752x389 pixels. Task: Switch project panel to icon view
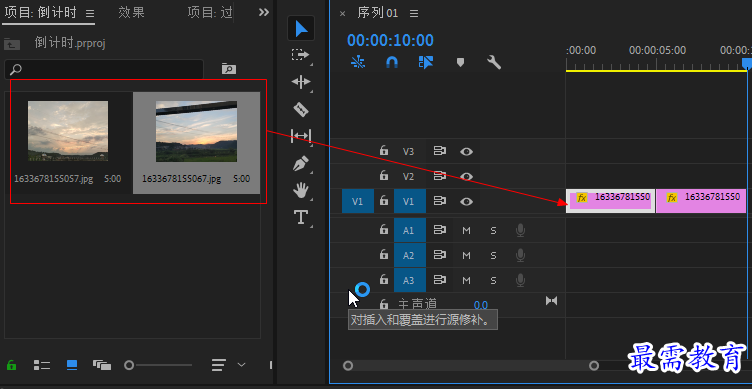click(x=72, y=365)
